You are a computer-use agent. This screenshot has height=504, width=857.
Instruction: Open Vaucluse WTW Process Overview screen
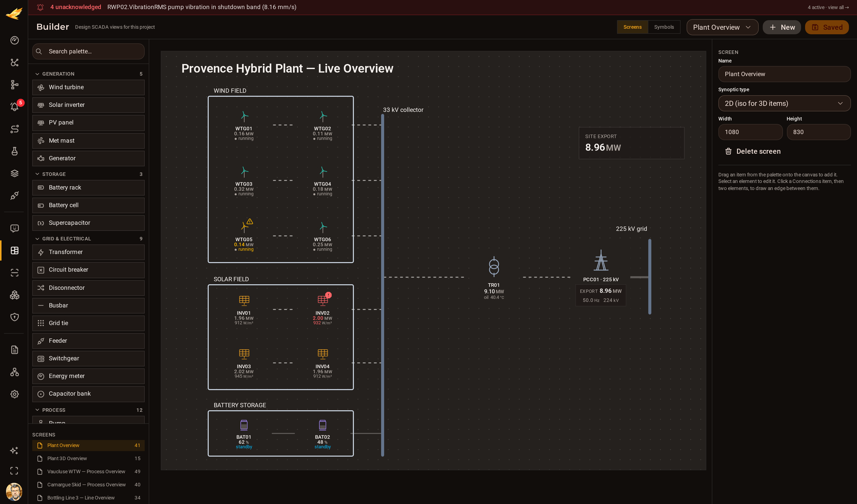[88, 472]
